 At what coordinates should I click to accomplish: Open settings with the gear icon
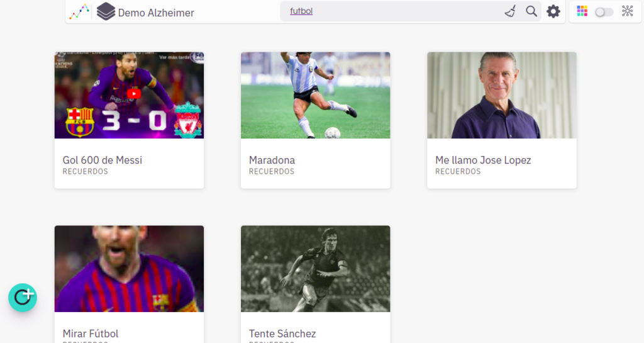point(553,11)
